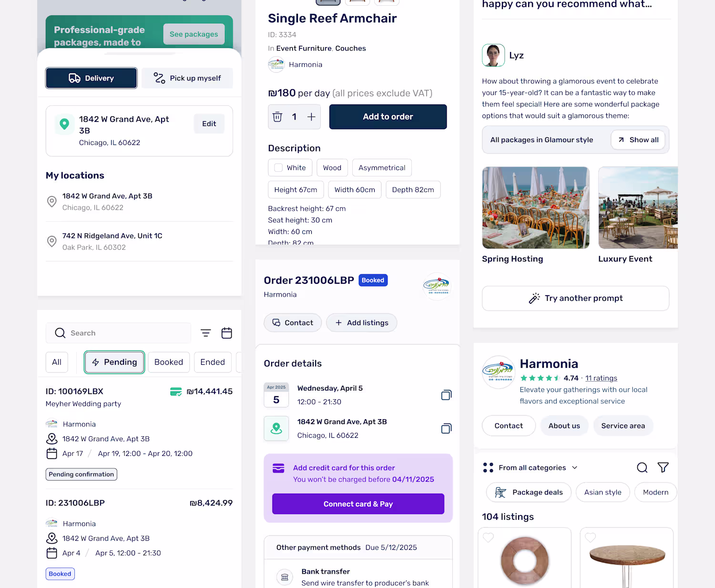The image size is (715, 588).
Task: Open the Spring Hosting package thumbnail
Action: tap(536, 208)
